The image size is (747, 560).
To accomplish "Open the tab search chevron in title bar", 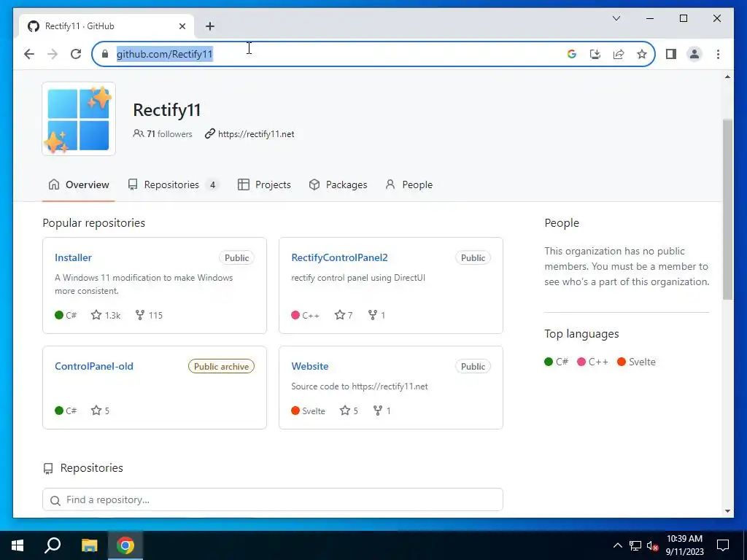I will pyautogui.click(x=616, y=18).
